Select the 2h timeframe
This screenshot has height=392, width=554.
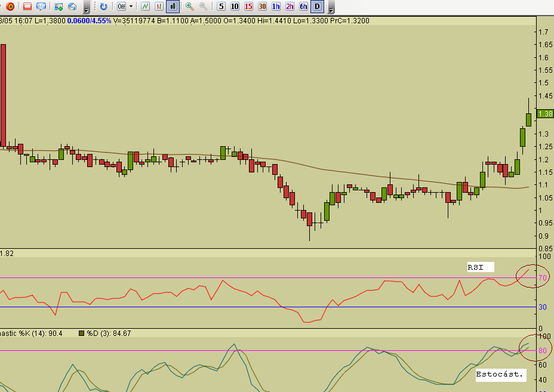pyautogui.click(x=290, y=7)
